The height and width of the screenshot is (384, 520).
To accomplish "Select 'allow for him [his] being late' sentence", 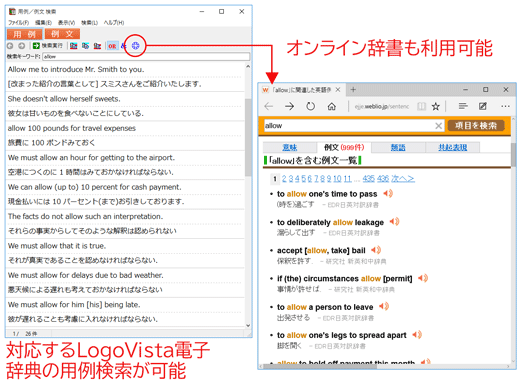I will (x=74, y=305).
